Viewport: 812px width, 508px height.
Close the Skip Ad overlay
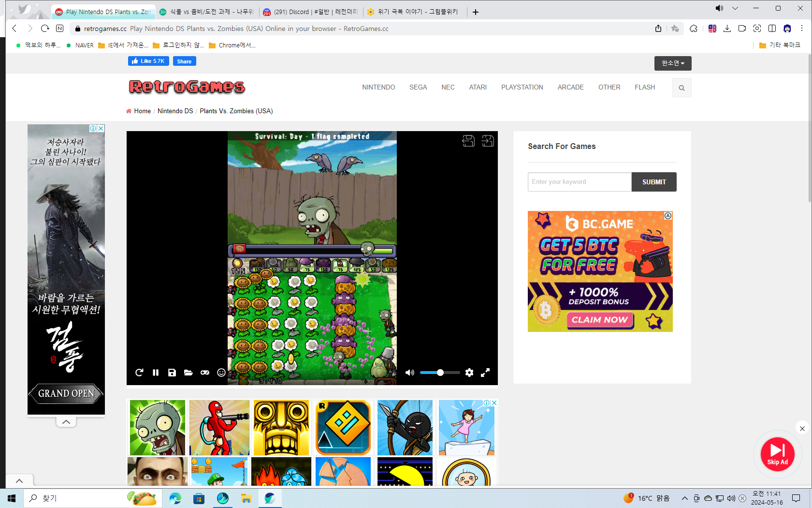[x=802, y=428]
